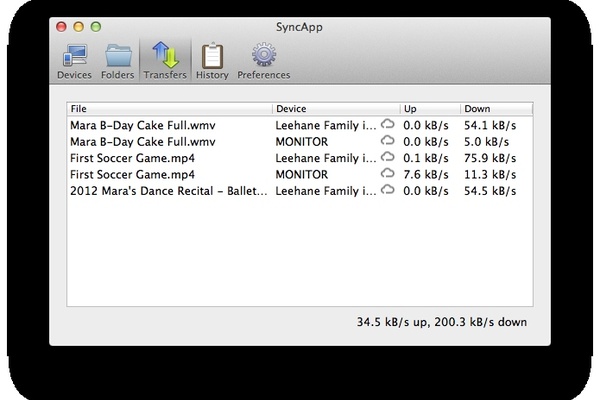Click the 7.6 kB/s upload value
600x400 pixels.
pos(426,175)
